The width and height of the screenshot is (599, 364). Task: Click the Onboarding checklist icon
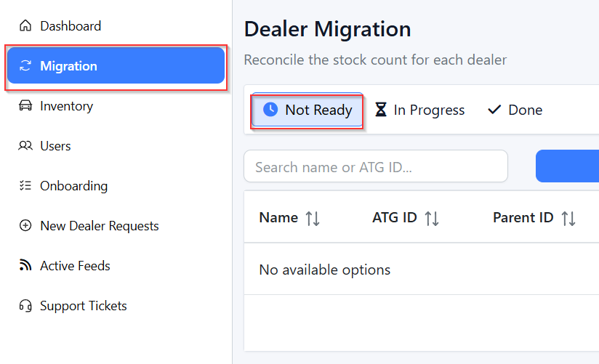[x=25, y=186]
